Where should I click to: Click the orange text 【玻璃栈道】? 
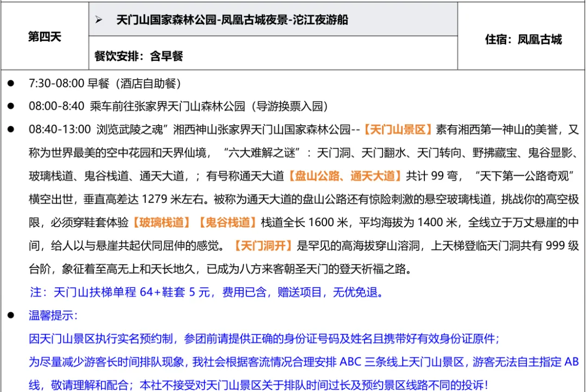coord(162,222)
